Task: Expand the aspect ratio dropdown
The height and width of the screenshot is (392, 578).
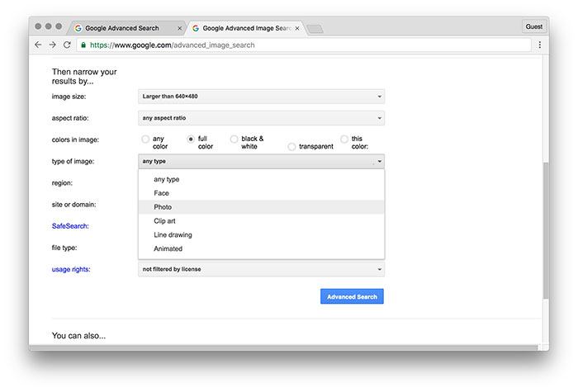Action: tap(261, 118)
